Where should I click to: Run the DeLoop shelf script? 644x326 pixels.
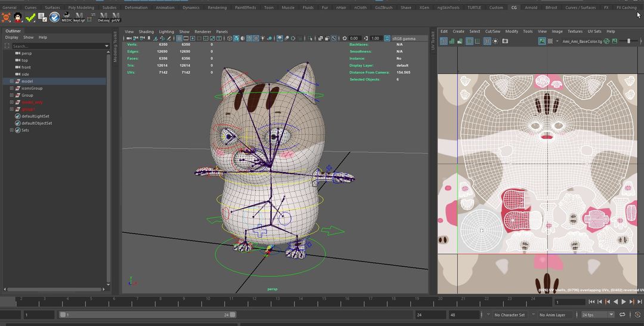(104, 17)
